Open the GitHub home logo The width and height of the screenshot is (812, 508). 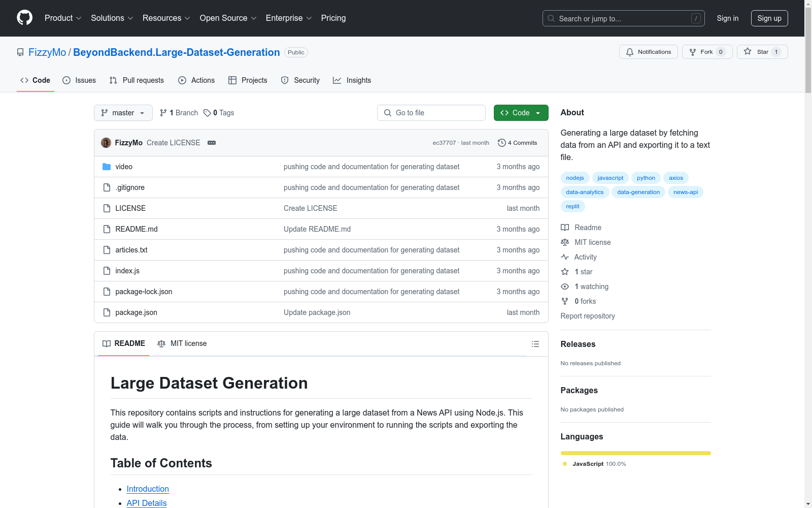pos(24,18)
